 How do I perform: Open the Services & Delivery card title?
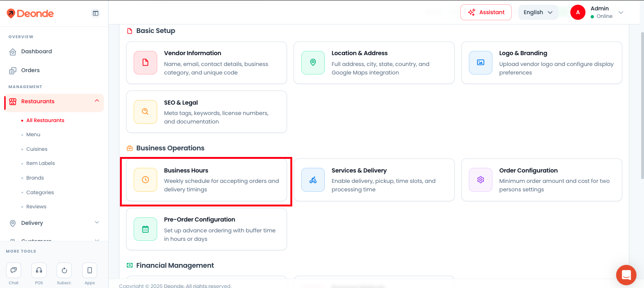(359, 171)
